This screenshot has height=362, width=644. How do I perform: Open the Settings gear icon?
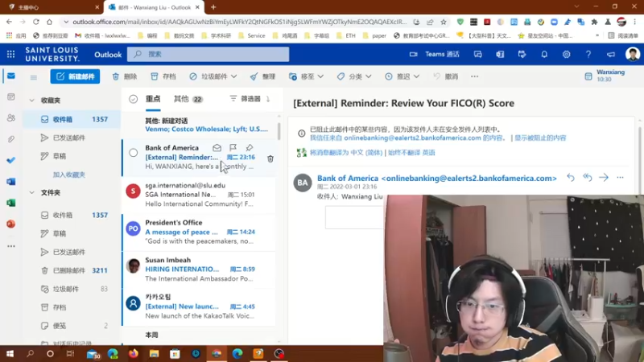click(x=567, y=54)
